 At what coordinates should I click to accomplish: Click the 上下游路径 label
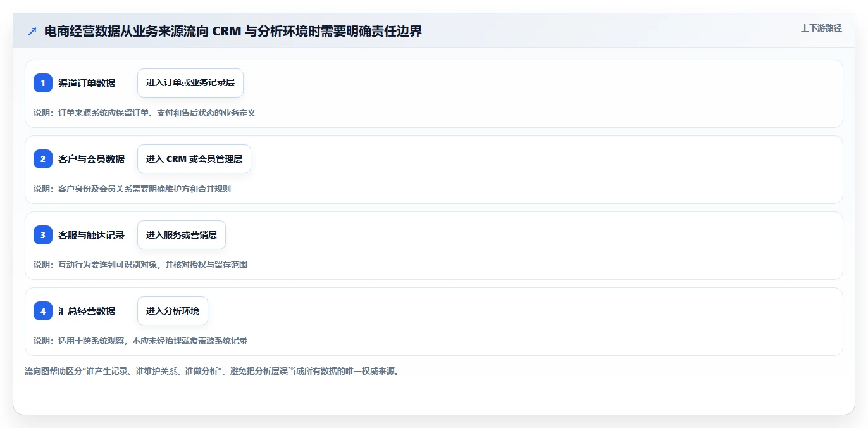point(821,28)
